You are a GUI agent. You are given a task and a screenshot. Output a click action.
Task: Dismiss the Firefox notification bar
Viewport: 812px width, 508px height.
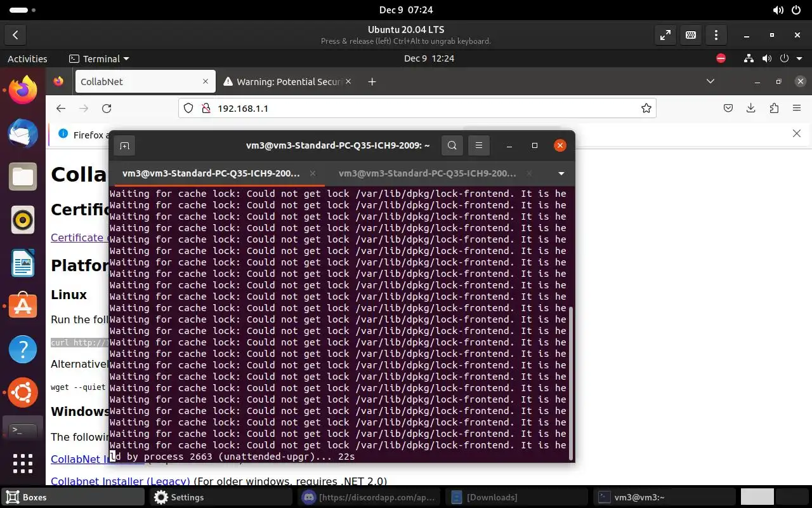pyautogui.click(x=797, y=133)
